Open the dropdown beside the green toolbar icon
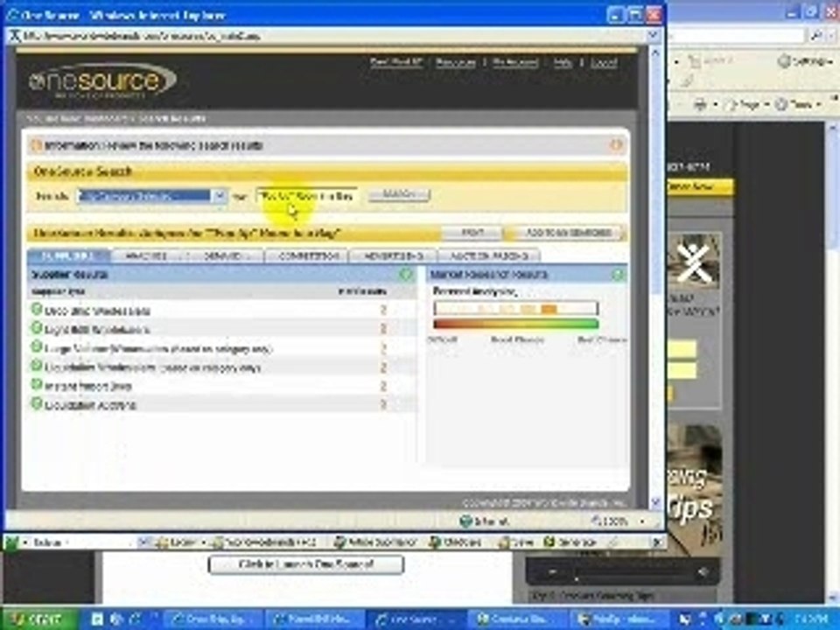840x630 pixels. pyautogui.click(x=24, y=542)
